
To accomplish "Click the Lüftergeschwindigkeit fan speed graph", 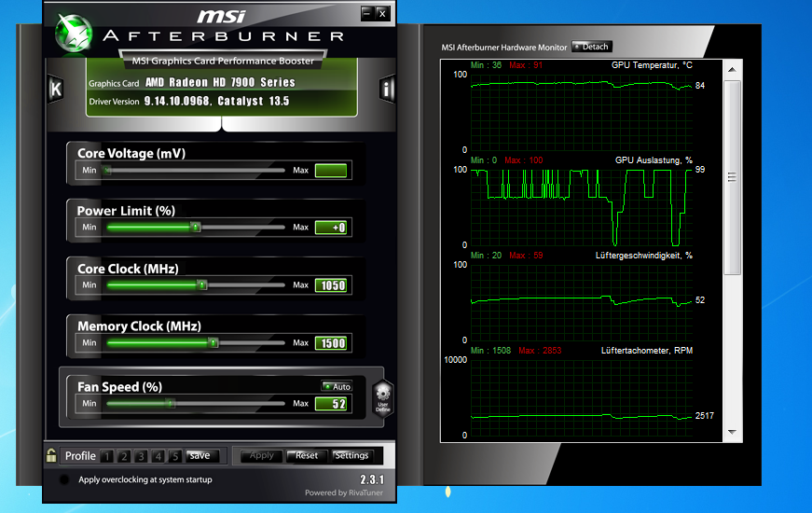I will point(582,302).
